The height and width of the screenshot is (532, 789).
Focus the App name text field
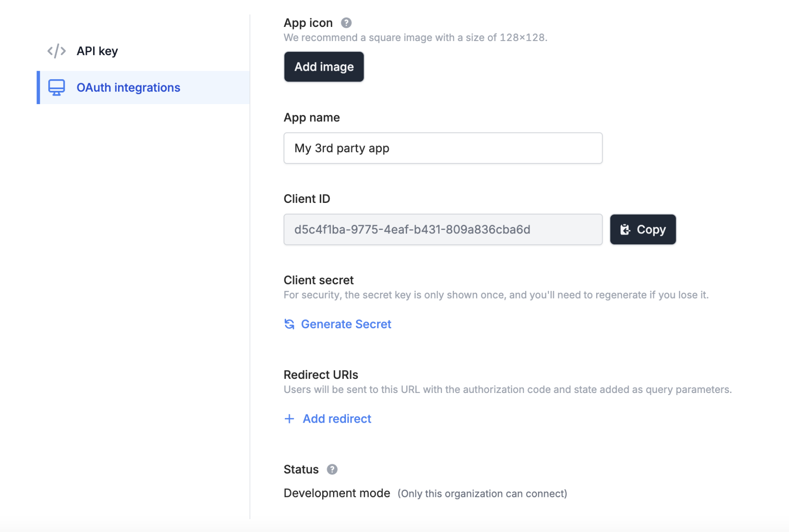[x=443, y=148]
